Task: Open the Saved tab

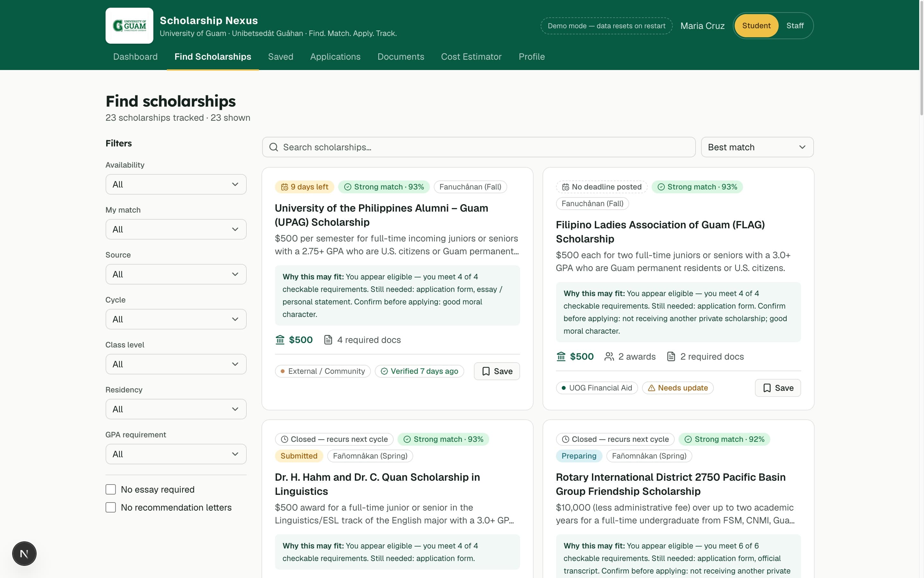Action: 281,57
